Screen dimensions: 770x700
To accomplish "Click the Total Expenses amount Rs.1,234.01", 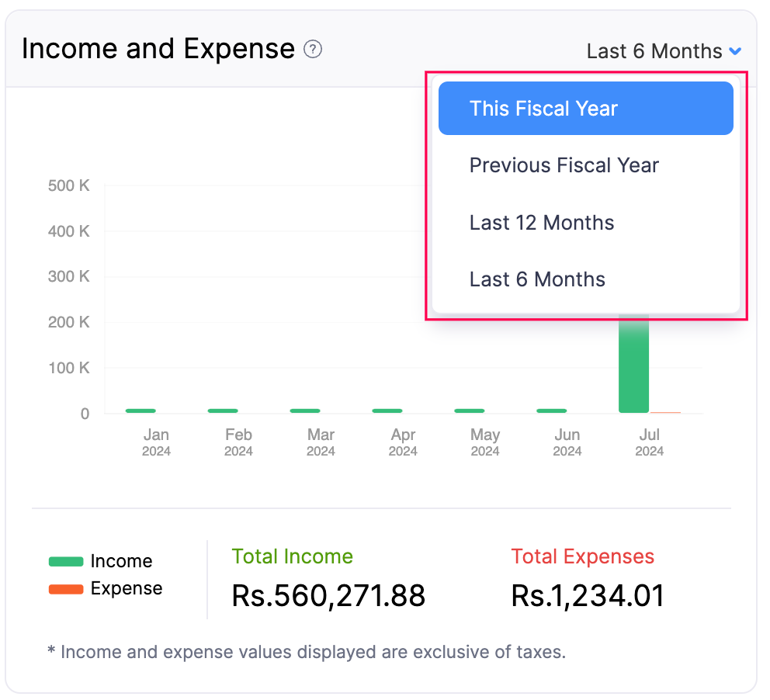I will click(x=588, y=596).
